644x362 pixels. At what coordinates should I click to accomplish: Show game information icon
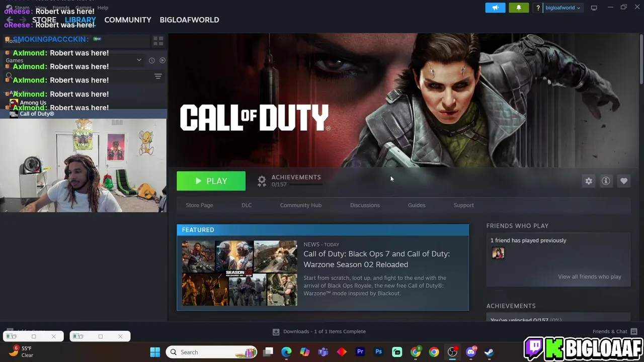tap(606, 181)
